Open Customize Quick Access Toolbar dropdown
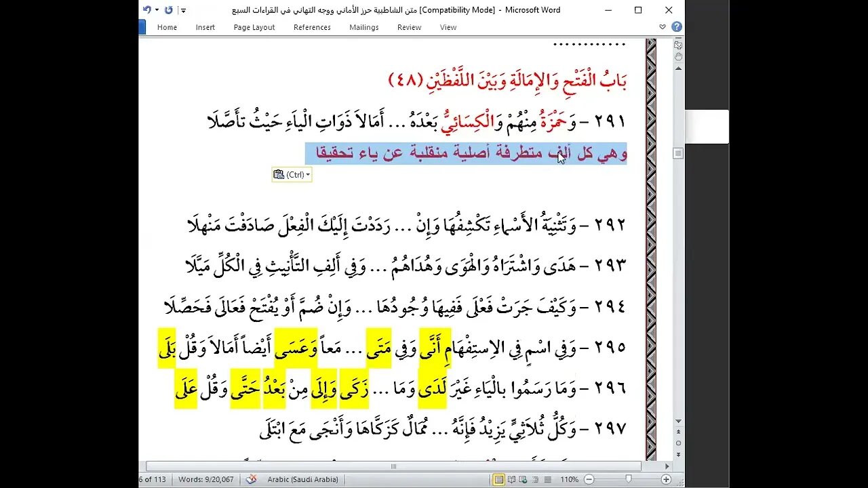This screenshot has width=868, height=488. [183, 11]
